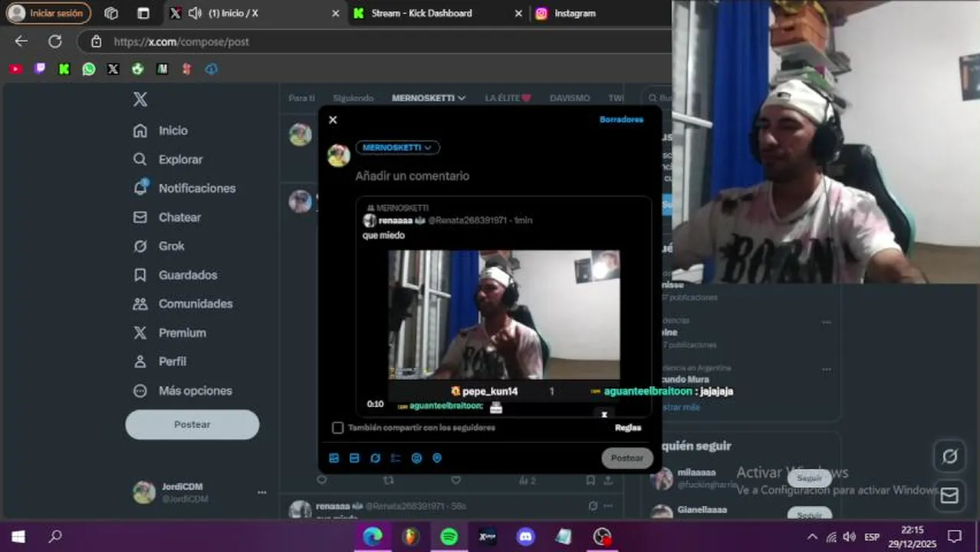Open Perfil in sidebar
This screenshot has width=980, height=552.
159,361
